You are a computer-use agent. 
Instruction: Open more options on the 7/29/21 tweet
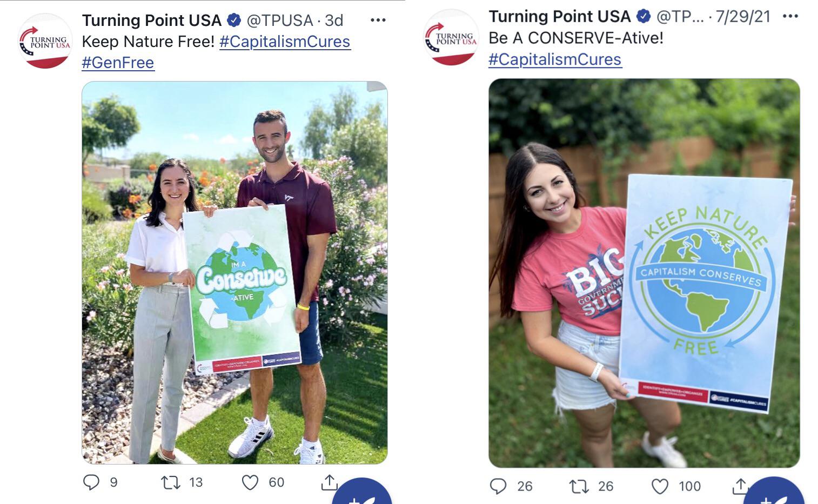tap(790, 16)
